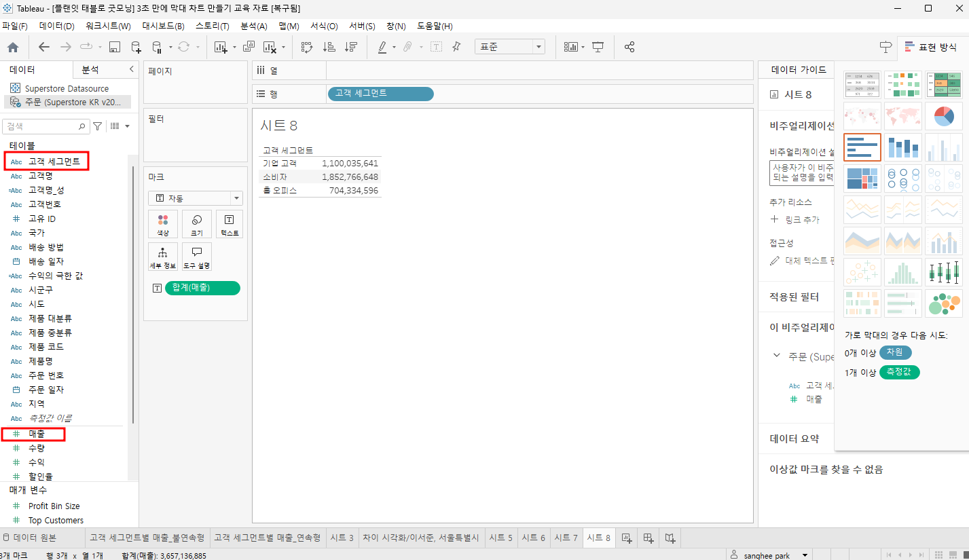Open the 고객 세그먼트별 매출_연속형 sheet tab
The height and width of the screenshot is (560, 969).
point(267,538)
